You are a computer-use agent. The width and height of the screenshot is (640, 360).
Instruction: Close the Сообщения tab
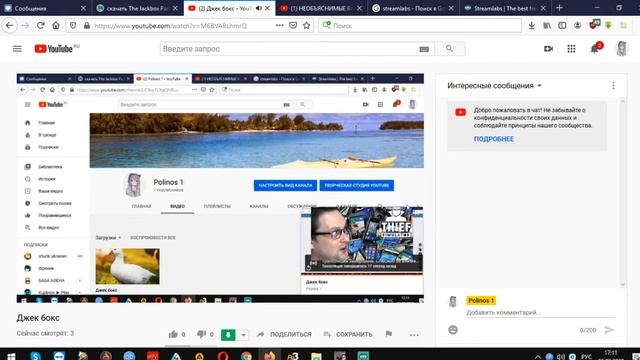click(x=83, y=8)
